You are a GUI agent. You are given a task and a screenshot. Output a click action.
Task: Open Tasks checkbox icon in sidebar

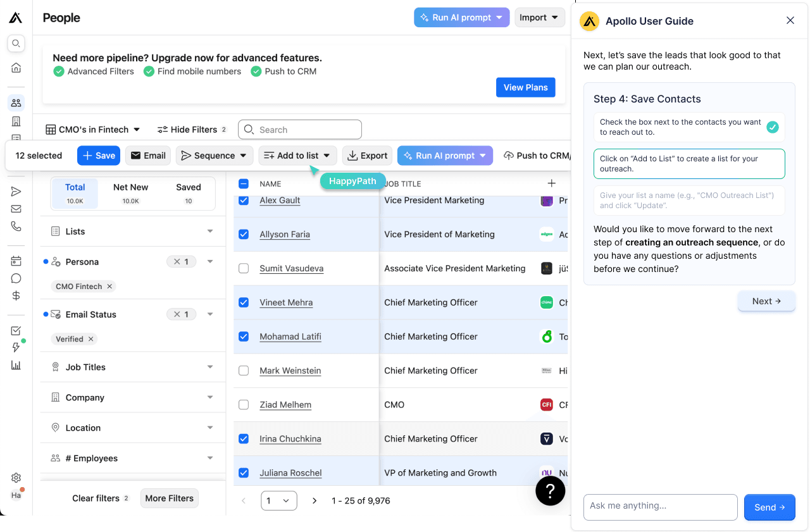[x=16, y=330]
